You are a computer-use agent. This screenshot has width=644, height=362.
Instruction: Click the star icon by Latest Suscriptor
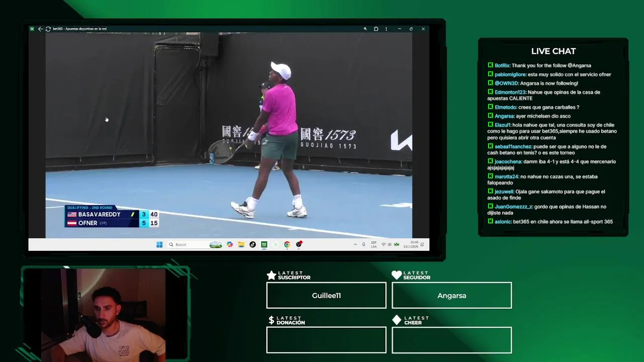click(x=271, y=275)
